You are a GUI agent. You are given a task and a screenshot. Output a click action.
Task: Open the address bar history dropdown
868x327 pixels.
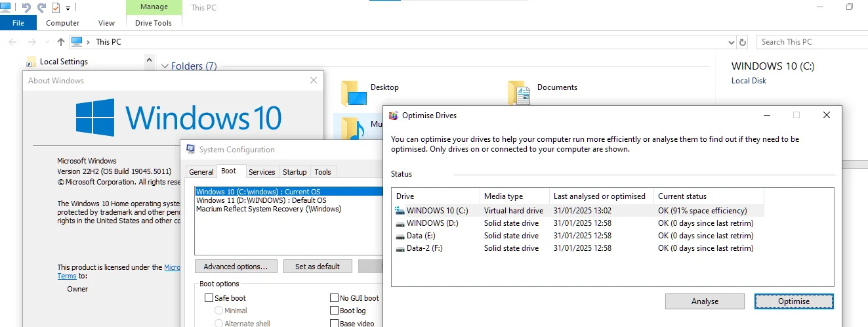click(732, 42)
